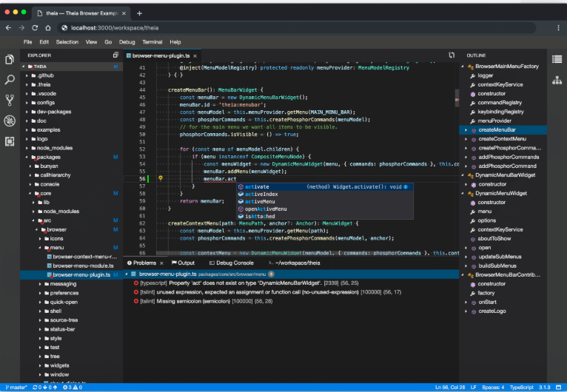This screenshot has height=392, width=567.
Task: Click the Outline list icon in right sidebar
Action: [557, 59]
